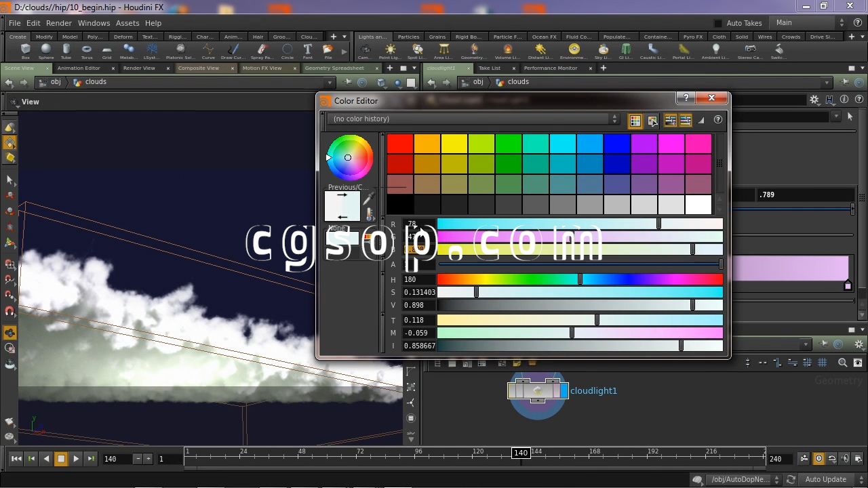The height and width of the screenshot is (488, 868).
Task: Toggle screen color picker button in Color Editor
Action: pos(652,120)
